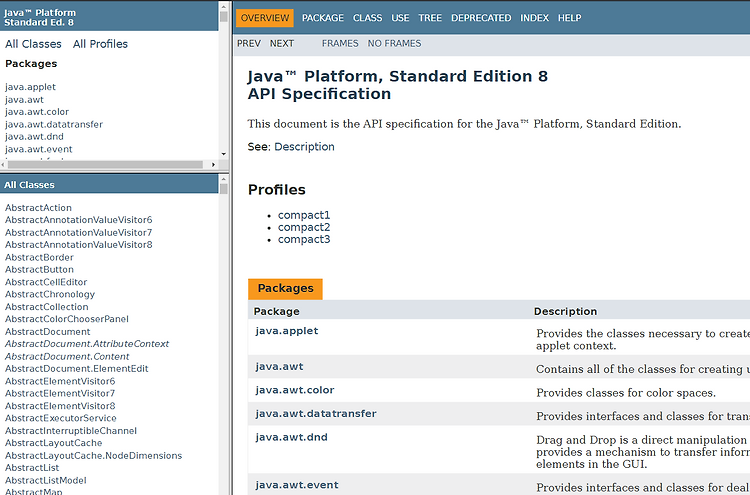Open the DEPRECATED list
The image size is (750, 495).
pos(481,18)
